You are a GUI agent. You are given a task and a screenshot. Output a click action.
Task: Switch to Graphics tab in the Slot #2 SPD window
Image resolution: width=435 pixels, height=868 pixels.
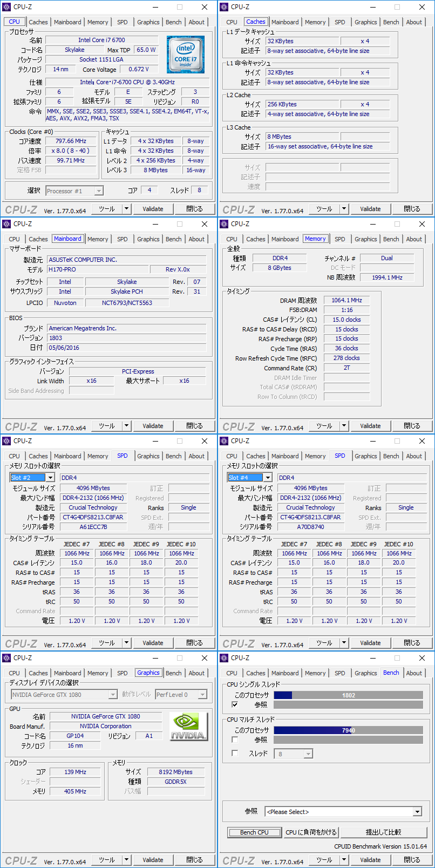pyautogui.click(x=148, y=456)
